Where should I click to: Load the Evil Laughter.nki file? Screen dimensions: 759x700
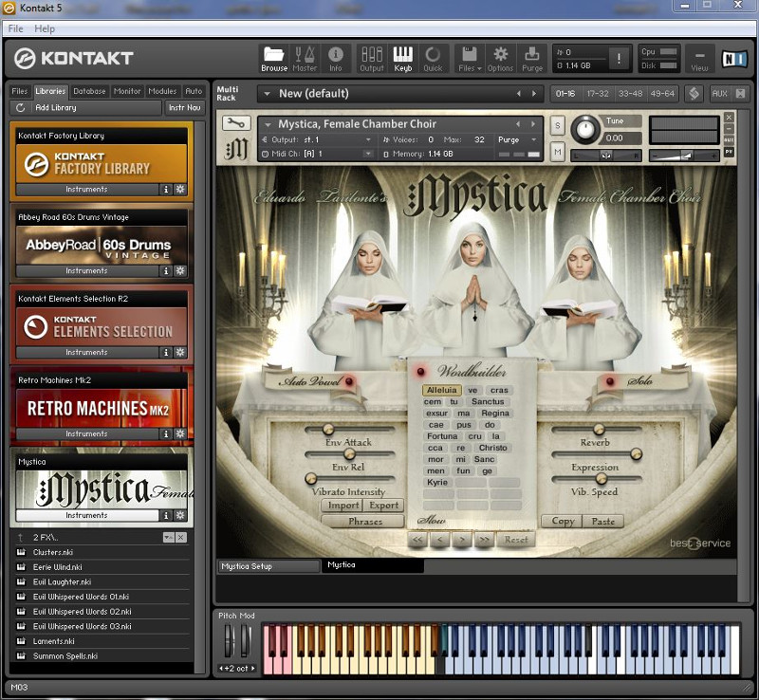(x=62, y=581)
